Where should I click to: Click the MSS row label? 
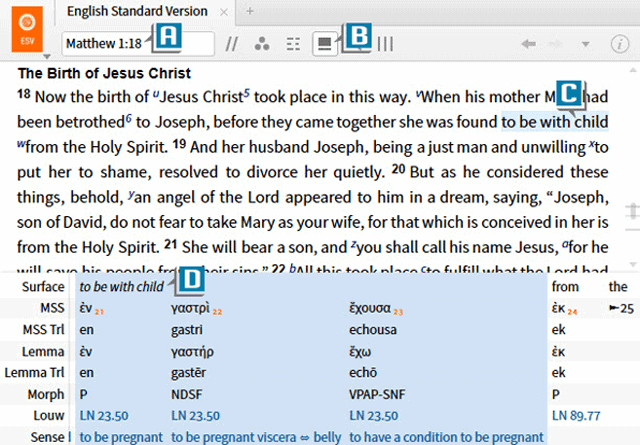pyautogui.click(x=52, y=308)
